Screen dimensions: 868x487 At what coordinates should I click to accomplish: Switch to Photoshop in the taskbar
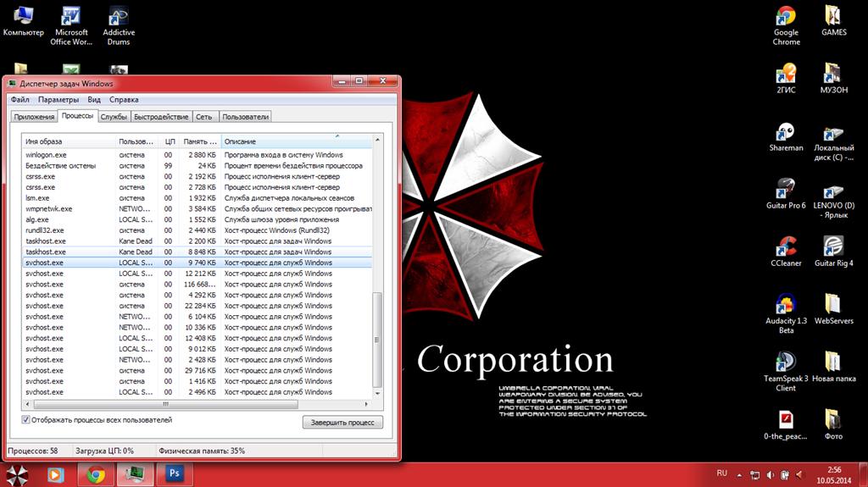pyautogui.click(x=174, y=475)
